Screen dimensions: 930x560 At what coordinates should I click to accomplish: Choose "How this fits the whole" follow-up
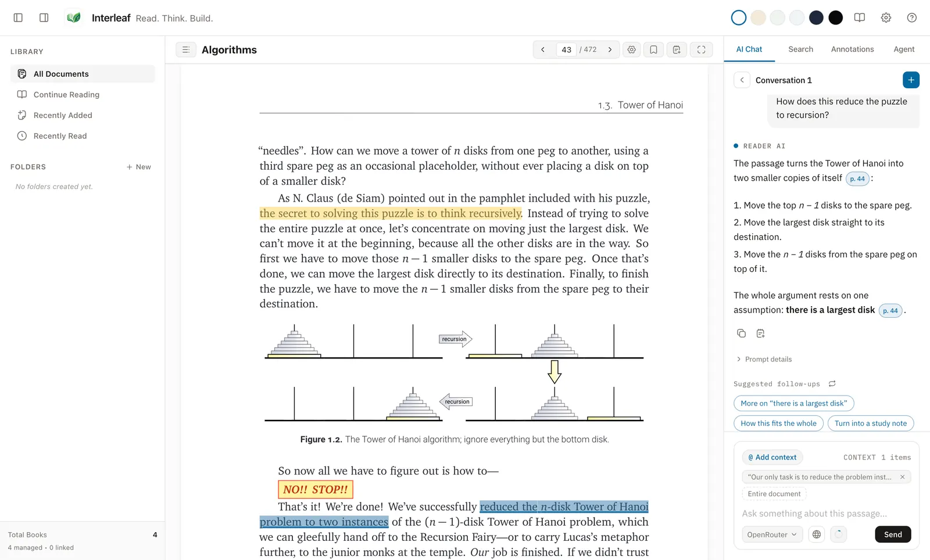point(778,423)
